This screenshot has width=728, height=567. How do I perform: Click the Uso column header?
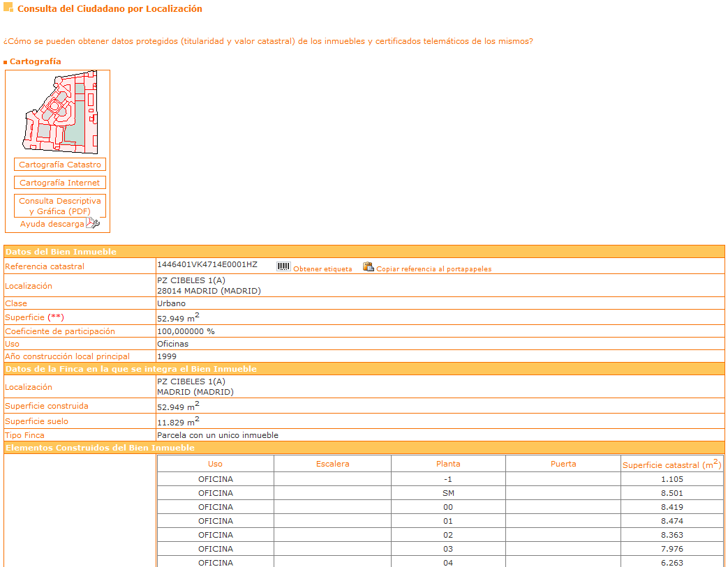pyautogui.click(x=215, y=464)
